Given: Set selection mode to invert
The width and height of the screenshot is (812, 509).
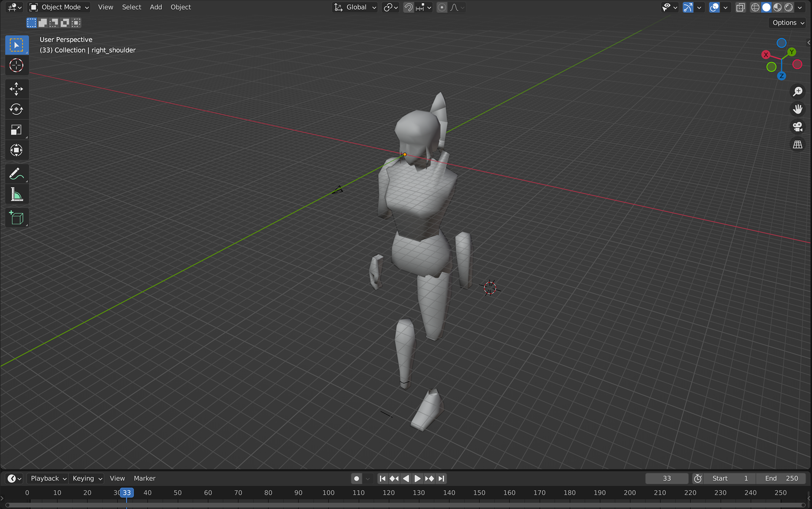Looking at the screenshot, I should [x=65, y=23].
